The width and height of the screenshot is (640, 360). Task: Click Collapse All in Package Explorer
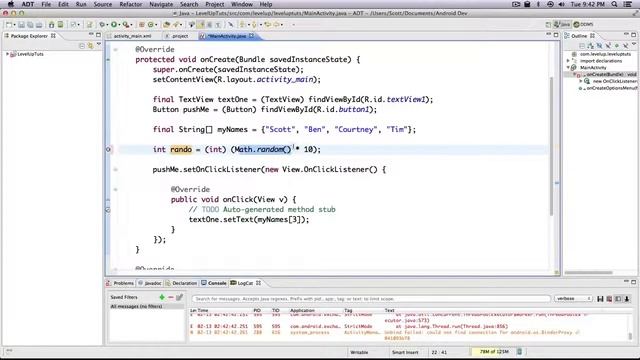coord(82,46)
